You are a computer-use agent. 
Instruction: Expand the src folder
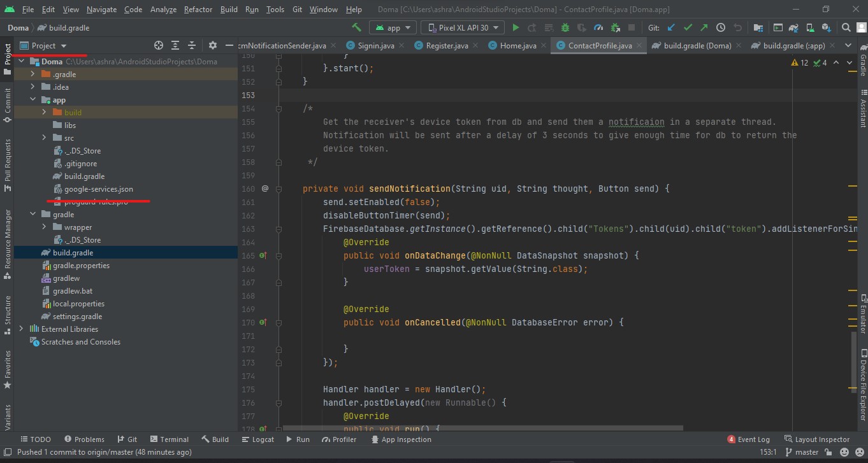tap(44, 138)
